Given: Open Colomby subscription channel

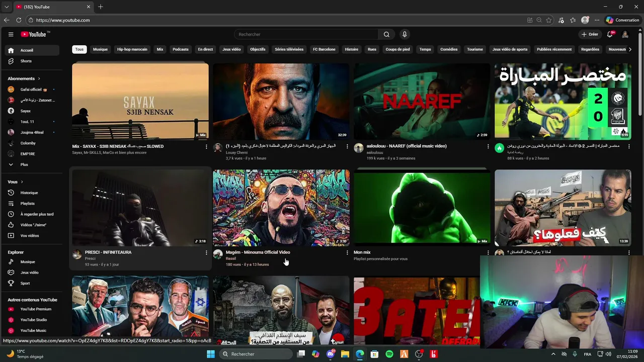Looking at the screenshot, I should click(31, 143).
